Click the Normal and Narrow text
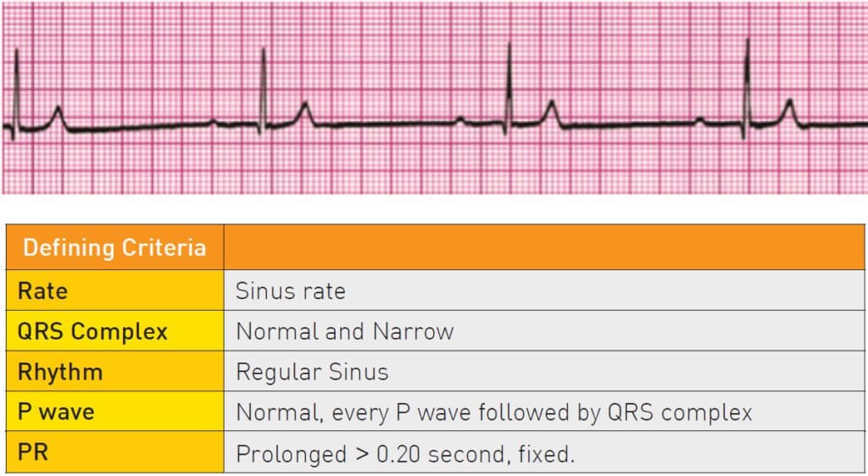Screen dimensions: 868x476 pos(344,331)
